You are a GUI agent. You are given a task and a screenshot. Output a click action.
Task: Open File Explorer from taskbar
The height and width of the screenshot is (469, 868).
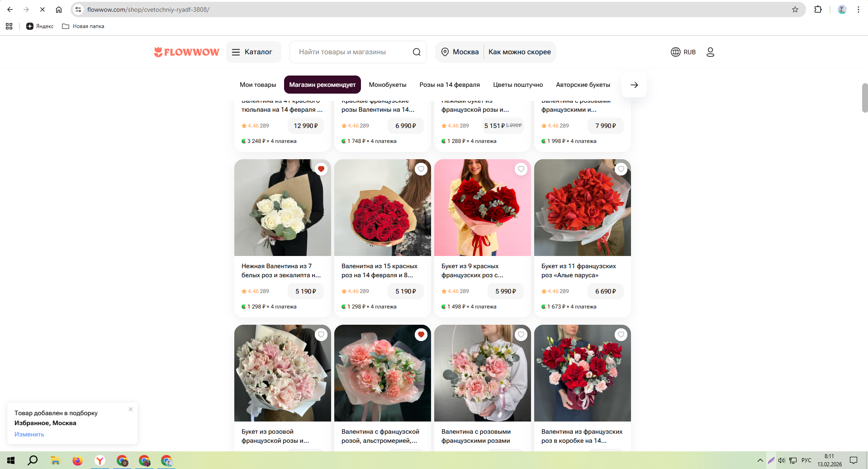coord(55,460)
